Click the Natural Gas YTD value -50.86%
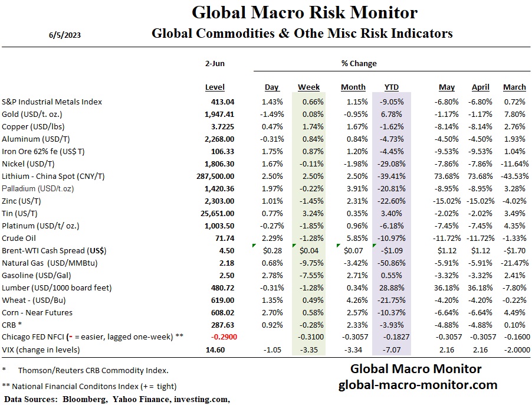Viewport: 532px width, 405px height. point(390,263)
